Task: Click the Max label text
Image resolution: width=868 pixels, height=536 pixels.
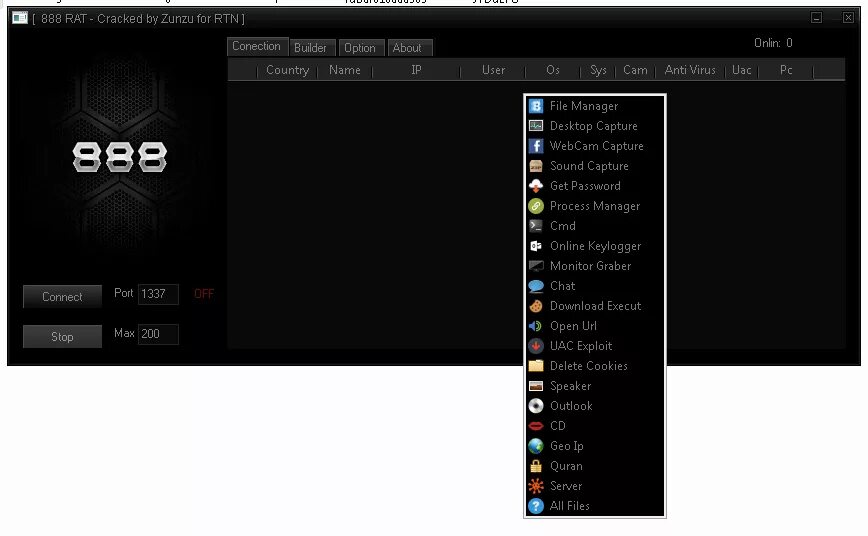Action: tap(124, 333)
